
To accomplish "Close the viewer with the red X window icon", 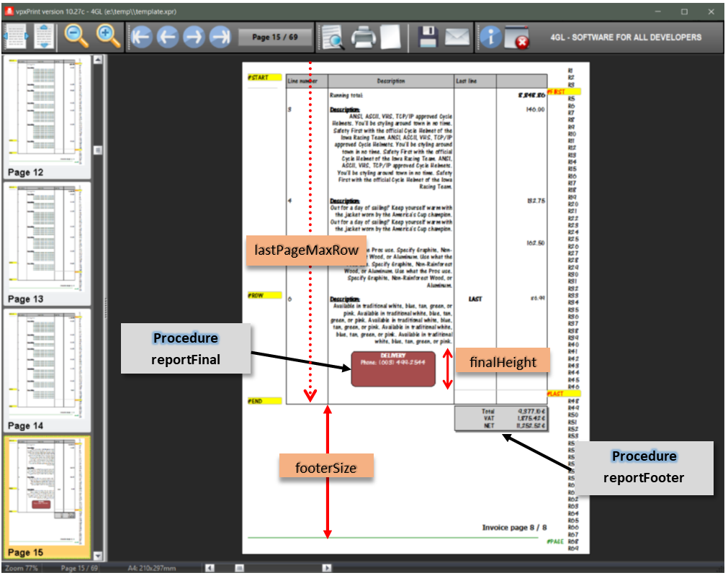I will point(517,37).
